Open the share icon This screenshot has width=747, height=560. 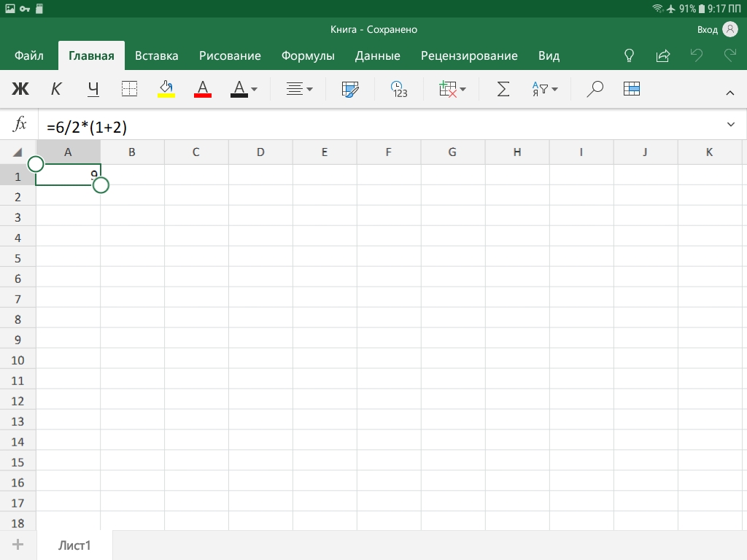(x=663, y=55)
